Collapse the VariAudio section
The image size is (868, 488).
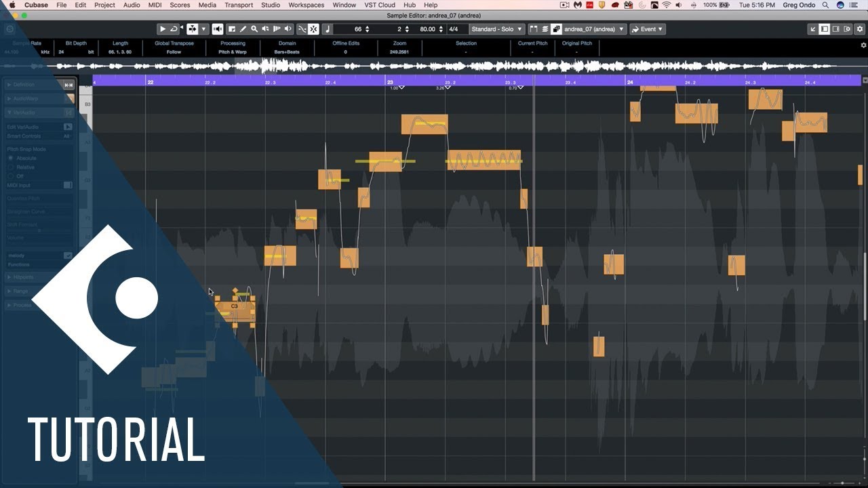(9, 113)
